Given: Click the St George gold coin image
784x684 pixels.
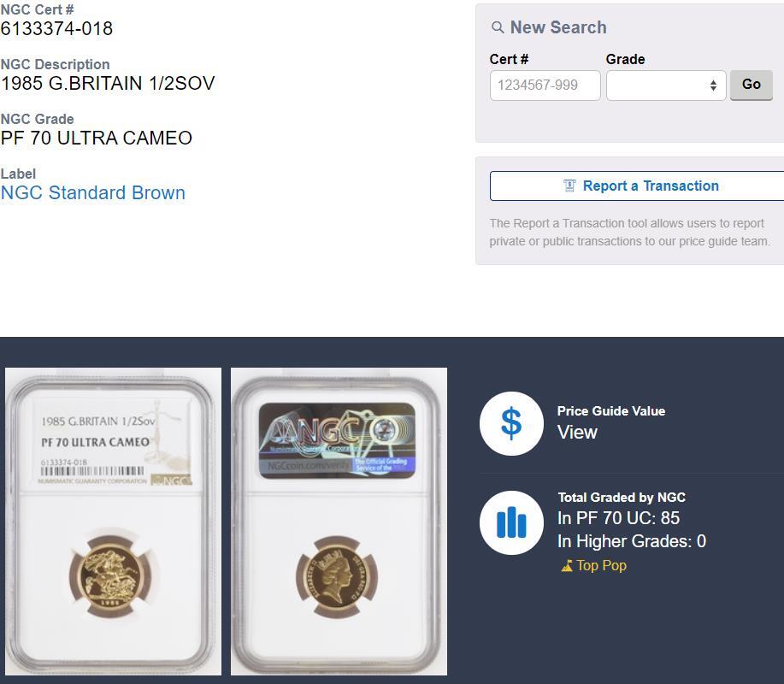Looking at the screenshot, I should click(110, 576).
